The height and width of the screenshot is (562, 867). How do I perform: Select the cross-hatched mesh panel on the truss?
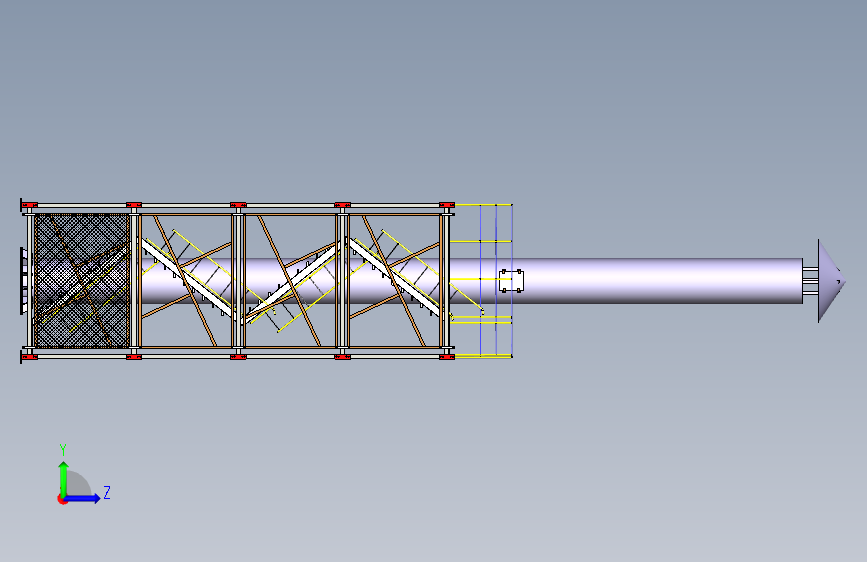click(x=82, y=281)
